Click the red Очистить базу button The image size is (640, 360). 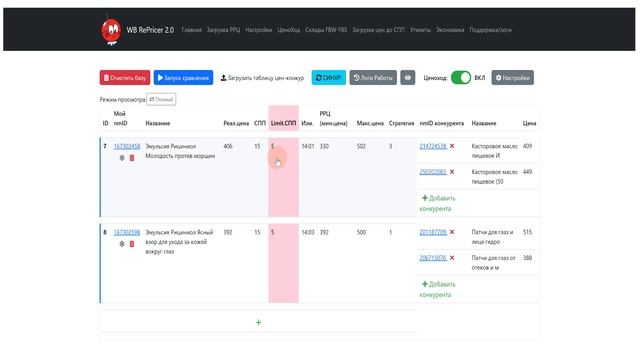125,78
